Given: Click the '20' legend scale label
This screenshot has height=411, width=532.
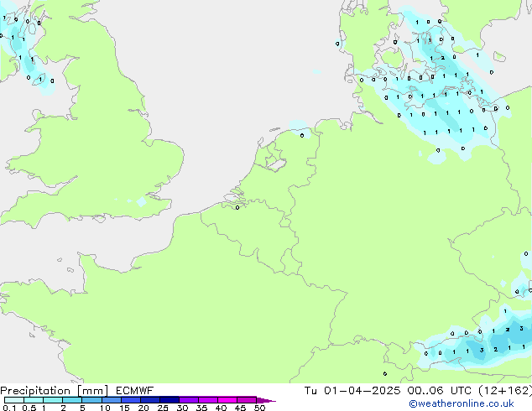Looking at the screenshot, I should point(143,408).
